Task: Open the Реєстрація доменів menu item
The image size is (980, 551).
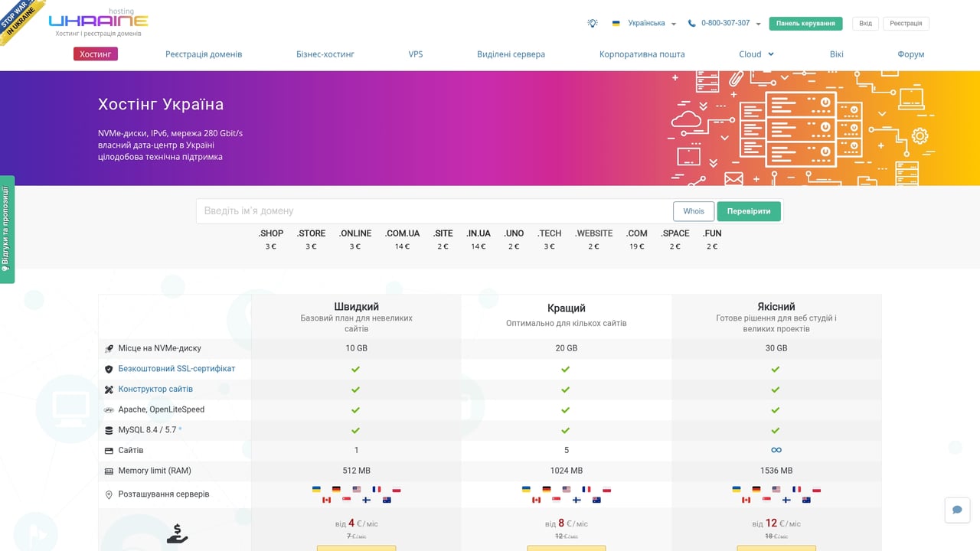Action: point(204,54)
